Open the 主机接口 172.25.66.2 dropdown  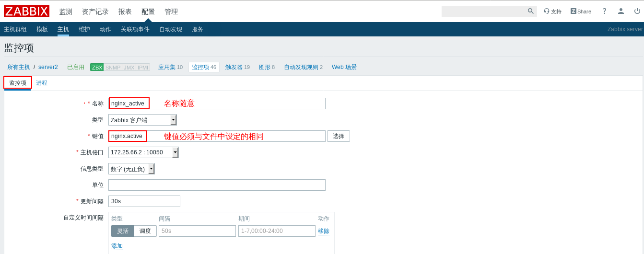(x=143, y=152)
